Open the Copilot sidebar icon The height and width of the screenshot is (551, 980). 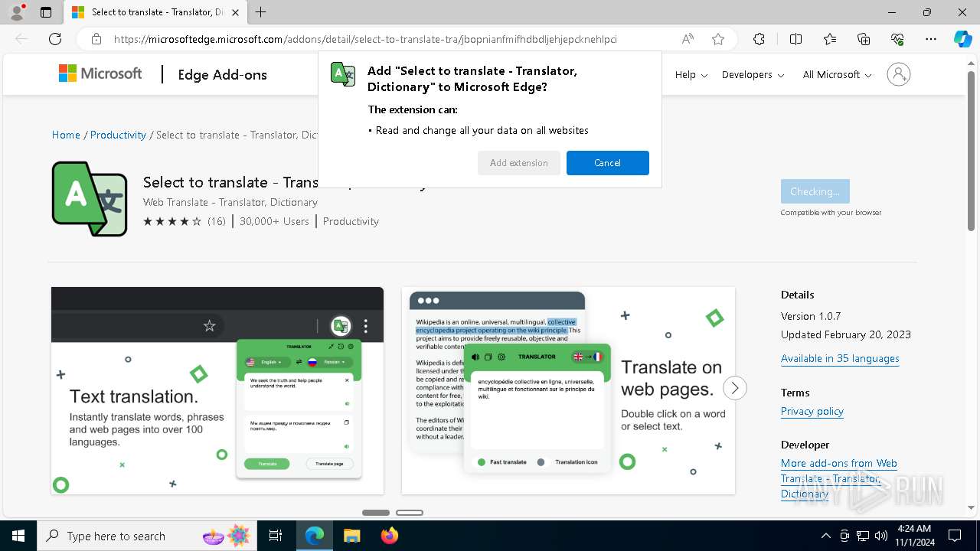tap(962, 39)
